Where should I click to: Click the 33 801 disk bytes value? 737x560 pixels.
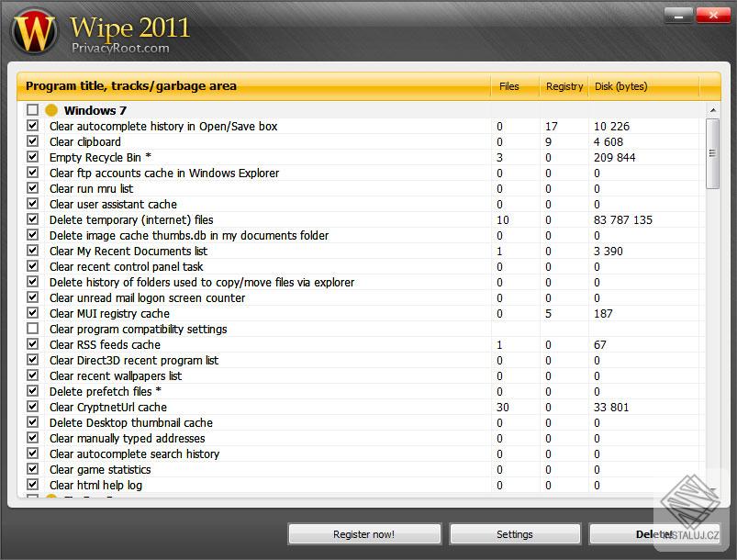[611, 407]
